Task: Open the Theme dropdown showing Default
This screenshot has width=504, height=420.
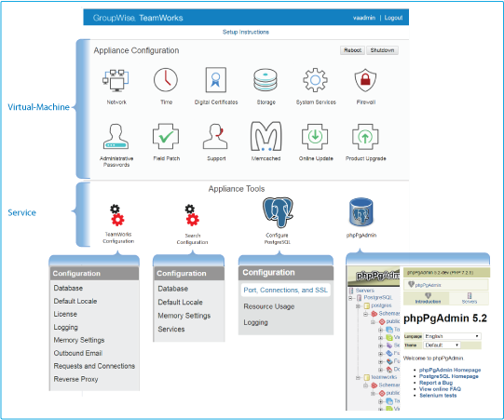Action: (x=442, y=345)
